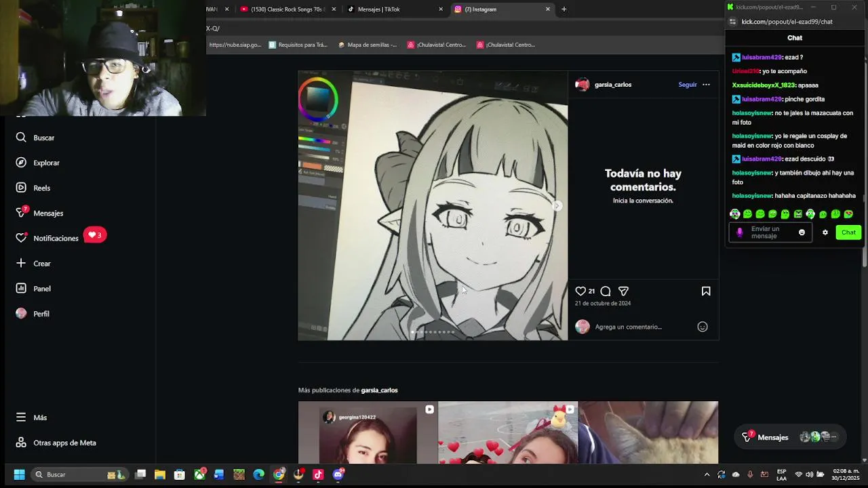Click garsia_carlos avatar in the post header
This screenshot has width=868, height=488.
coord(582,85)
